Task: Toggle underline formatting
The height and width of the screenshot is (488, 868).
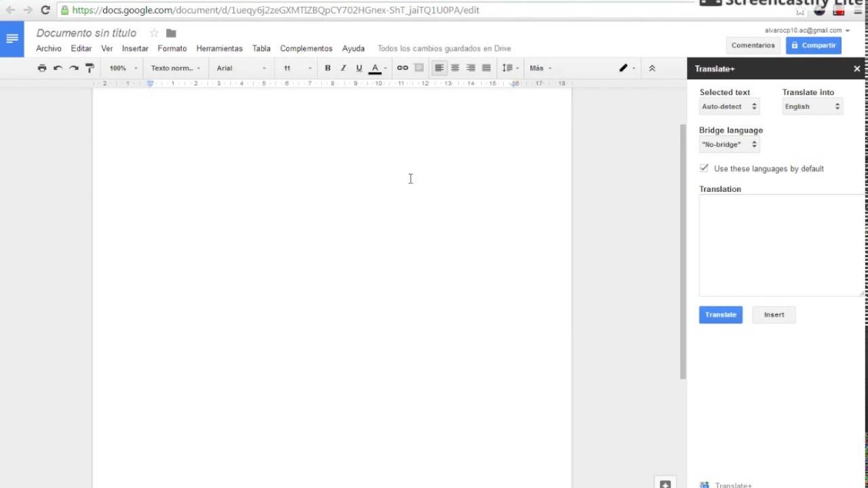Action: click(x=359, y=68)
